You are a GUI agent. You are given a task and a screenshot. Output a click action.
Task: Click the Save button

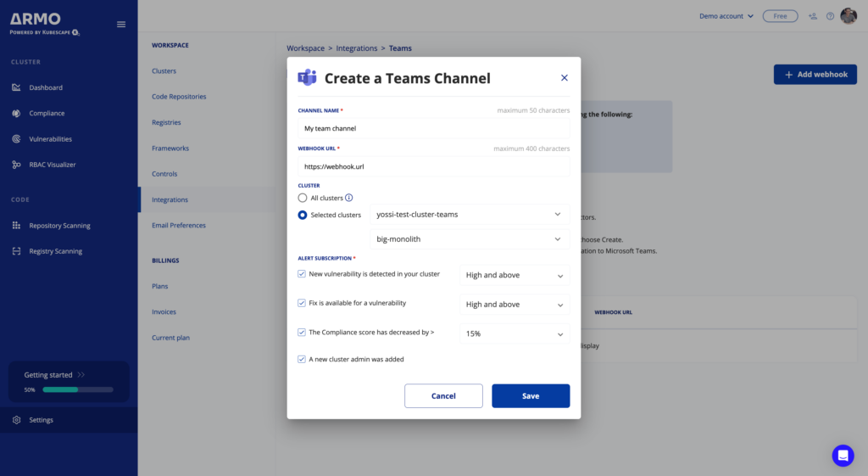[531, 395]
